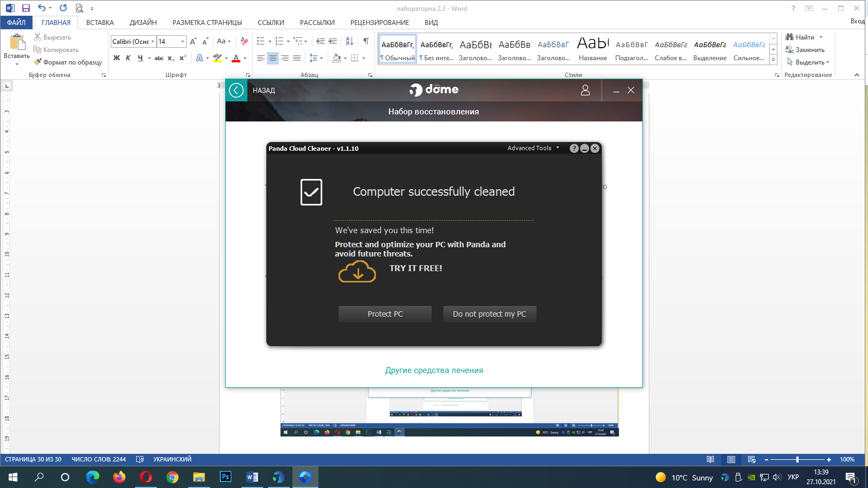Open the borders dropdown arrow
This screenshot has width=868, height=488.
[363, 58]
